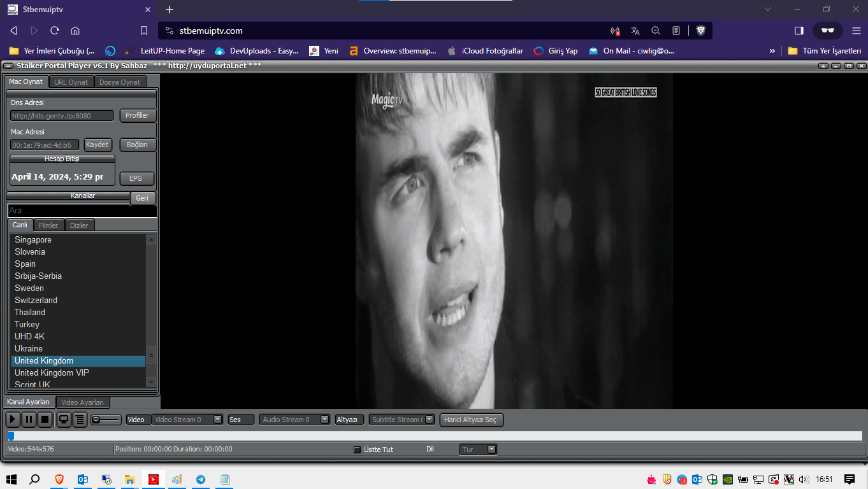Open the Profiller button
The height and width of the screenshot is (489, 868).
click(x=137, y=115)
